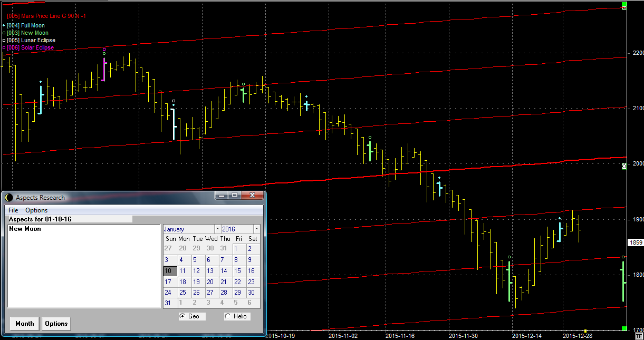Open the Options menu in the menu bar
The width and height of the screenshot is (644, 340).
coord(36,210)
